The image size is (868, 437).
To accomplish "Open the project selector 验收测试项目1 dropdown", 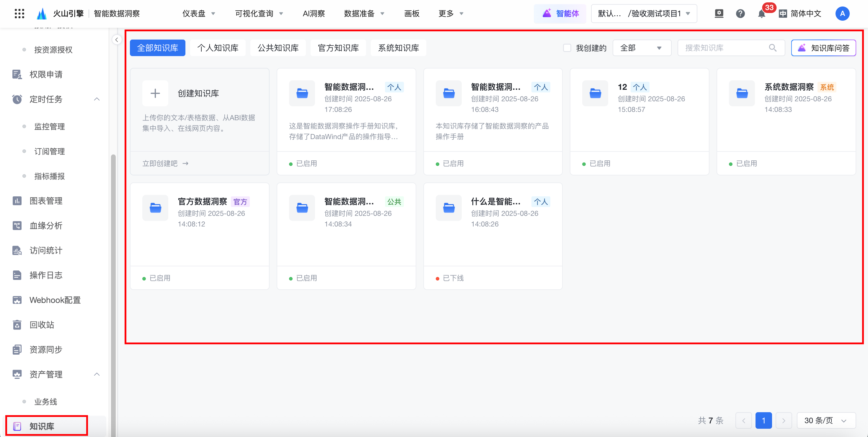I will 644,14.
